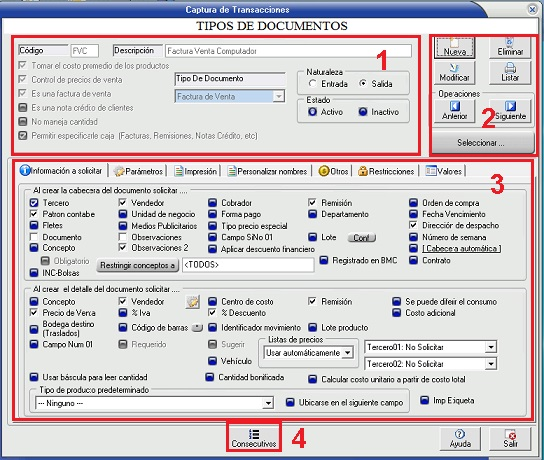The width and height of the screenshot is (544, 460).
Task: Toggle the Fletes checkbox
Action: pyautogui.click(x=34, y=225)
